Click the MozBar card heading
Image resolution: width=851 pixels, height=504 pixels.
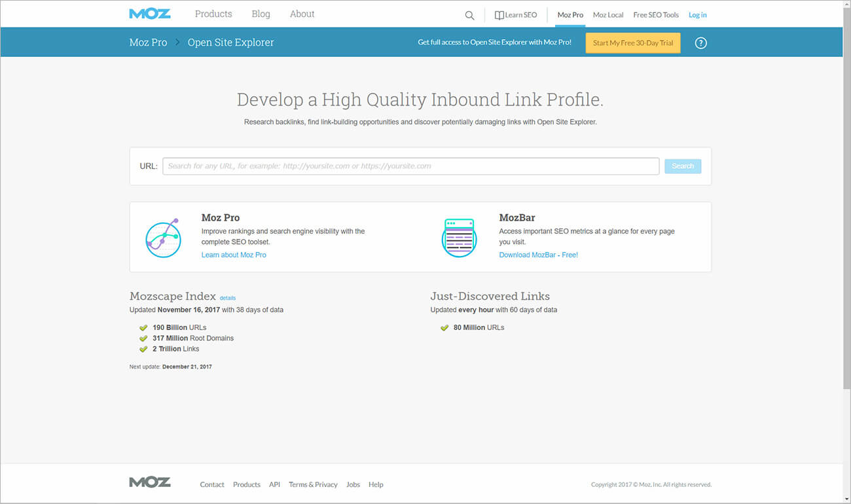517,217
